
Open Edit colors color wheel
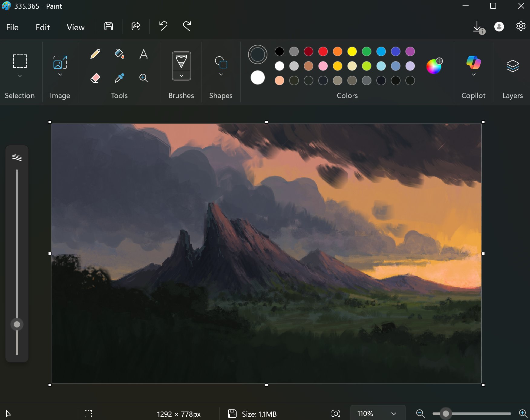(x=434, y=66)
